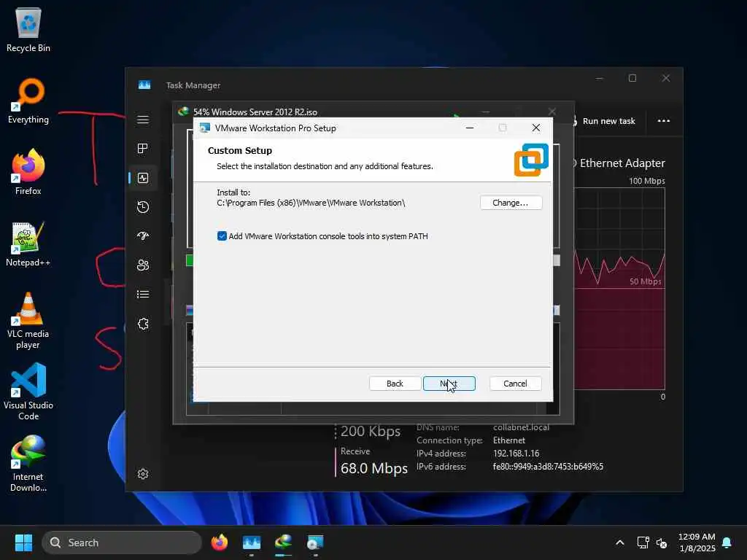Click 54% Windows Server 2012 R2.iso title
747x560 pixels.
click(x=255, y=112)
